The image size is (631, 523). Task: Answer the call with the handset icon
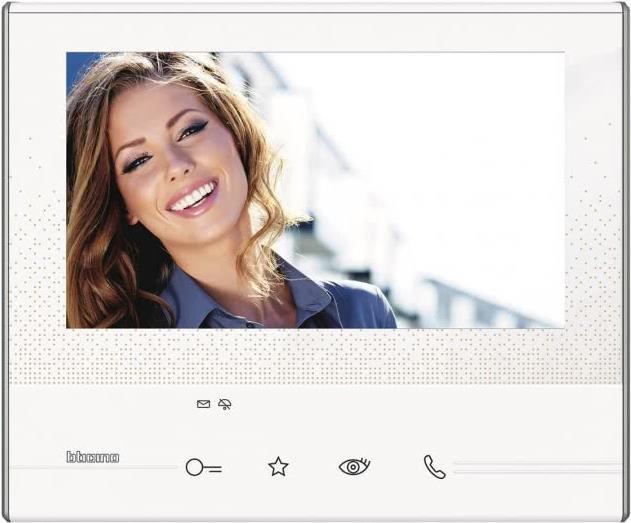point(434,467)
